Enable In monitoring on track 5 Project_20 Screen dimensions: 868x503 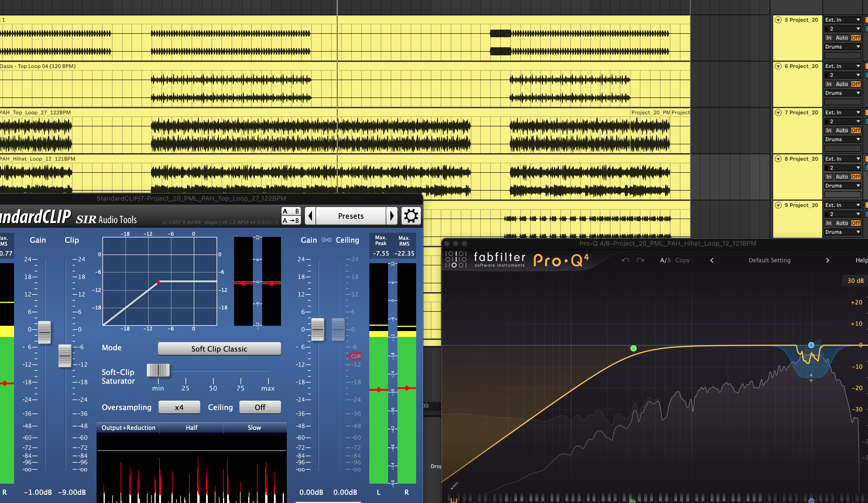(x=829, y=37)
